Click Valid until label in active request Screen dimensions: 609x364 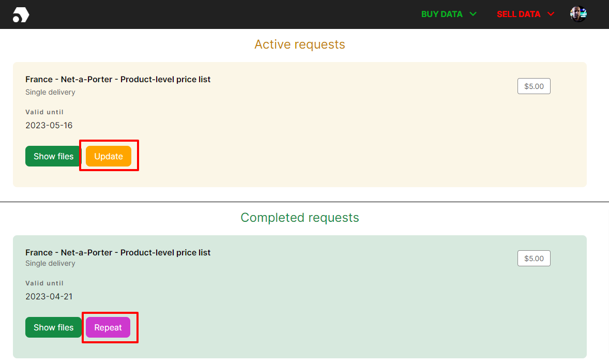pyautogui.click(x=44, y=112)
